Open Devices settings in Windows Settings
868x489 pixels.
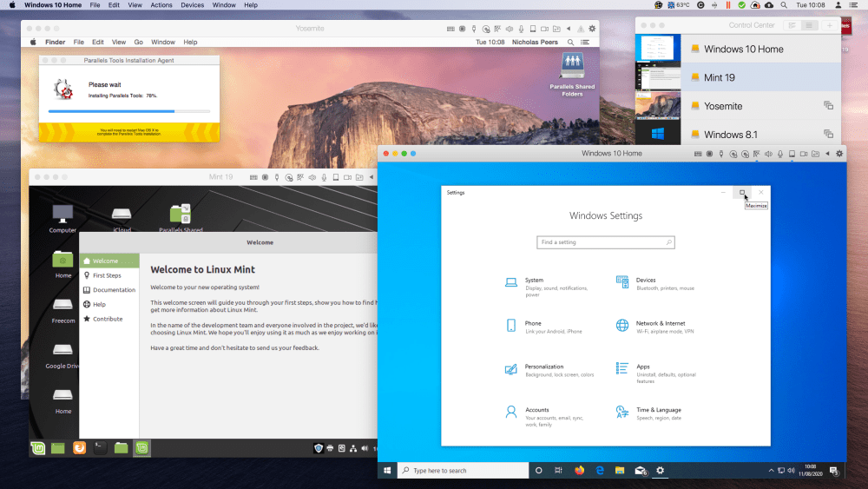[654, 283]
